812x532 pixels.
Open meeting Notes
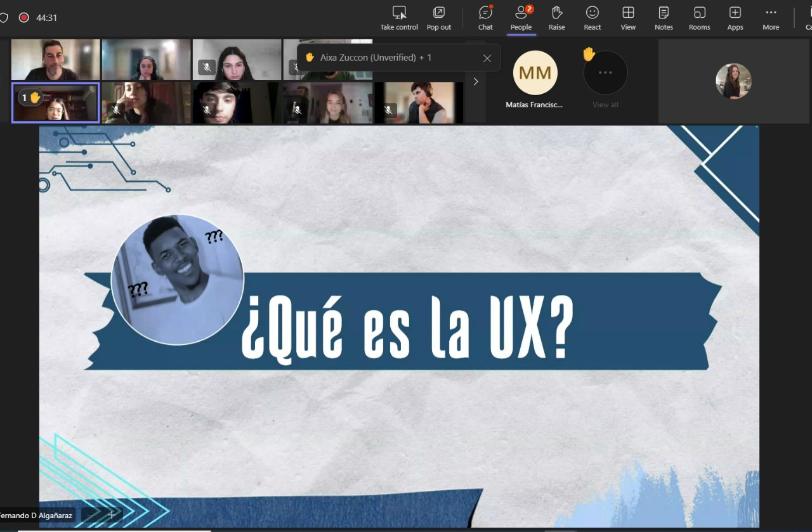click(664, 18)
